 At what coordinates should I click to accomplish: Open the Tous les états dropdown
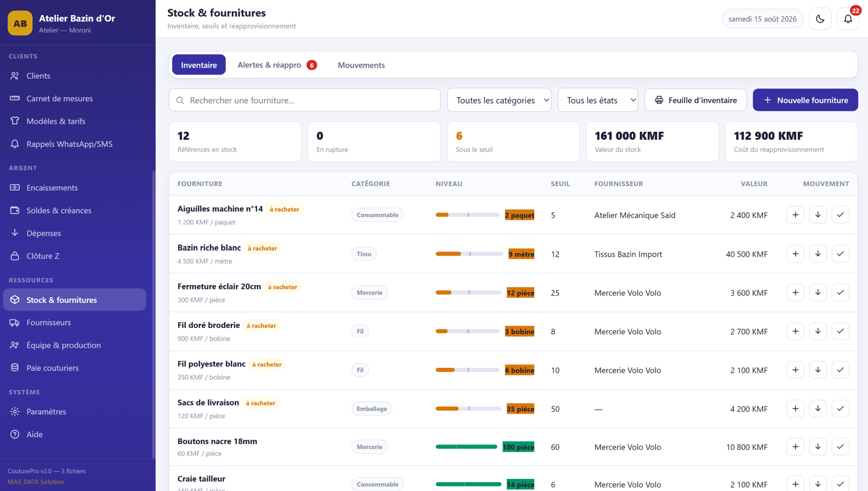[x=598, y=100]
